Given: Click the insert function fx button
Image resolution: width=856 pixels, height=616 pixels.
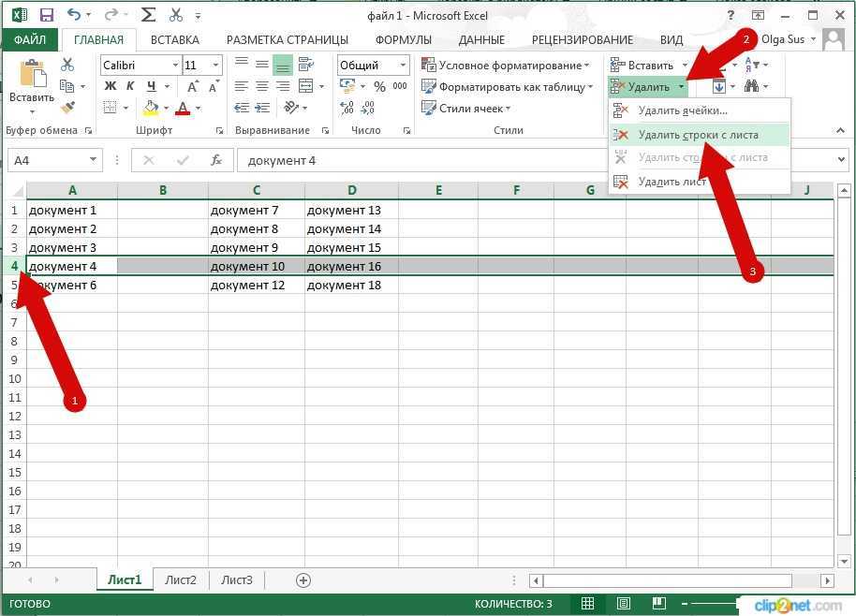Looking at the screenshot, I should (216, 160).
